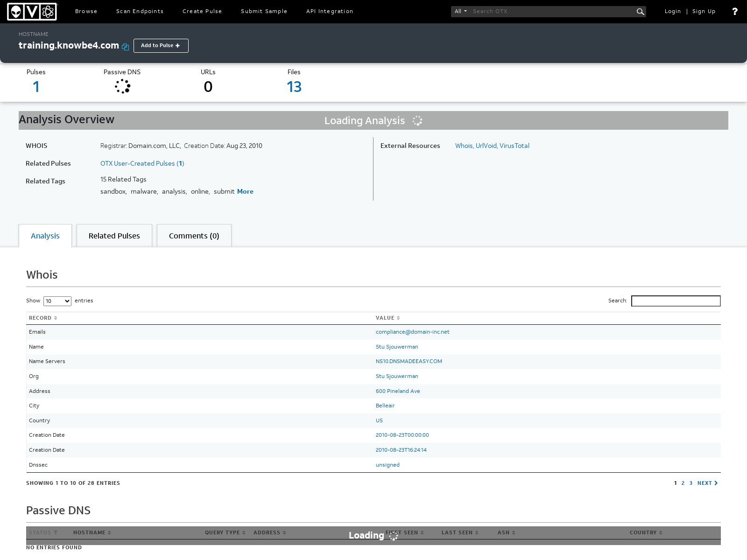Go to Whois page 3
The width and height of the screenshot is (747, 560).
point(691,483)
